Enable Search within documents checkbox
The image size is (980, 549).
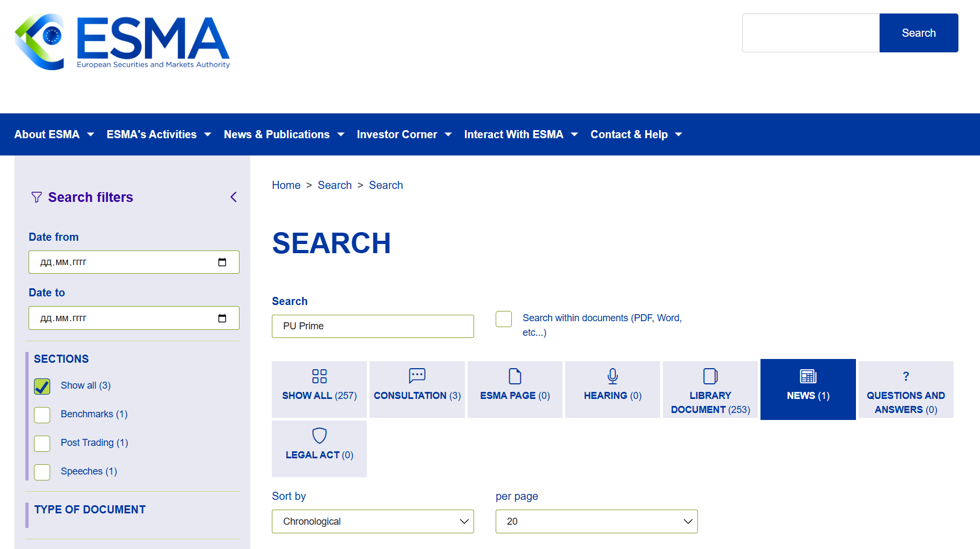click(504, 319)
